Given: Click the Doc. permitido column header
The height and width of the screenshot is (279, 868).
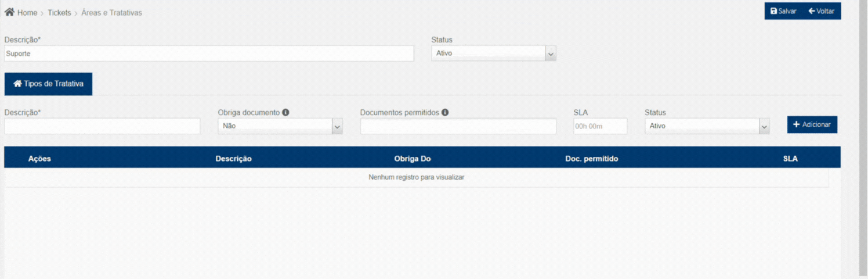Looking at the screenshot, I should pyautogui.click(x=591, y=159).
